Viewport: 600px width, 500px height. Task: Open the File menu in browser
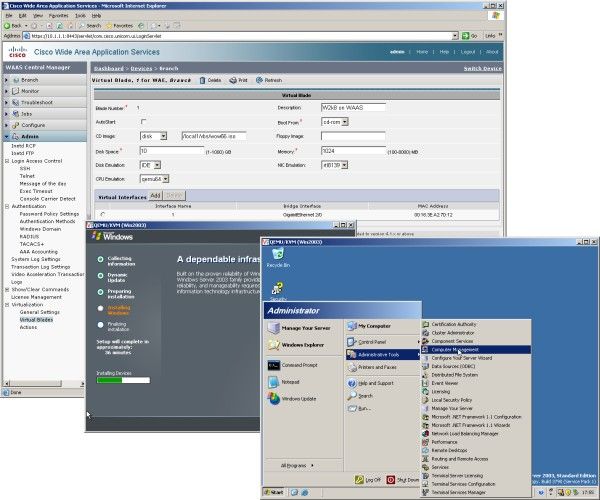[x=9, y=16]
